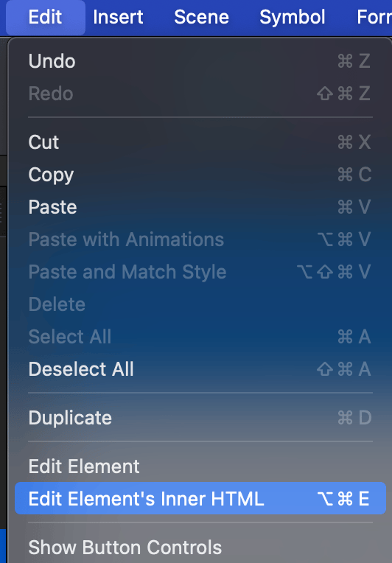Click the Command-Z shortcut beside Undo
The image size is (392, 563).
coord(354,61)
